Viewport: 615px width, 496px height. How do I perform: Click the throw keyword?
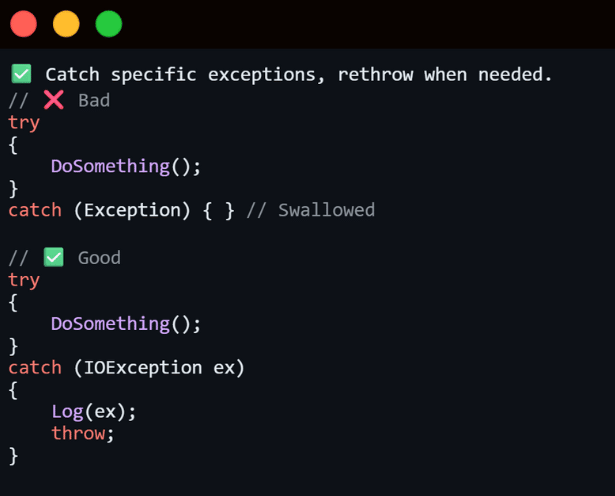click(78, 433)
